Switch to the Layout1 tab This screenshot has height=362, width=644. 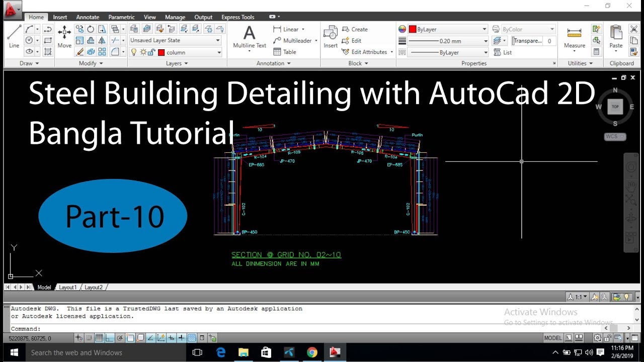click(x=68, y=288)
